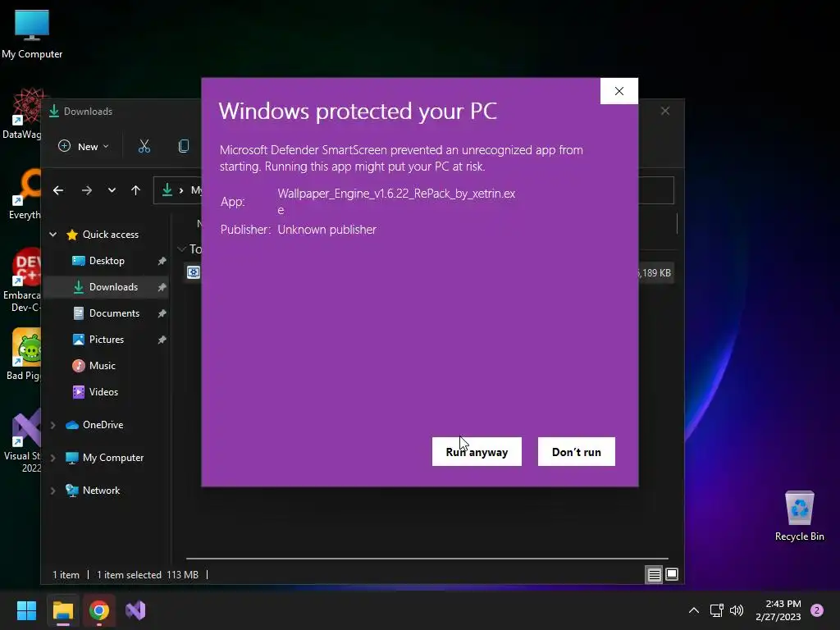Unpin Desktop via its pin icon
The width and height of the screenshot is (840, 630).
pyautogui.click(x=162, y=261)
